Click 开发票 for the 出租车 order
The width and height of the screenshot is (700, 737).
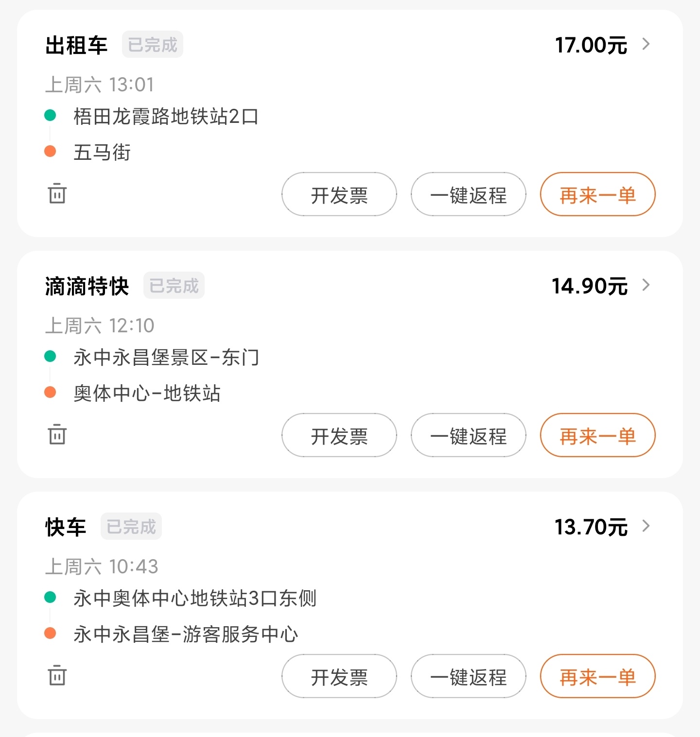[x=339, y=194]
